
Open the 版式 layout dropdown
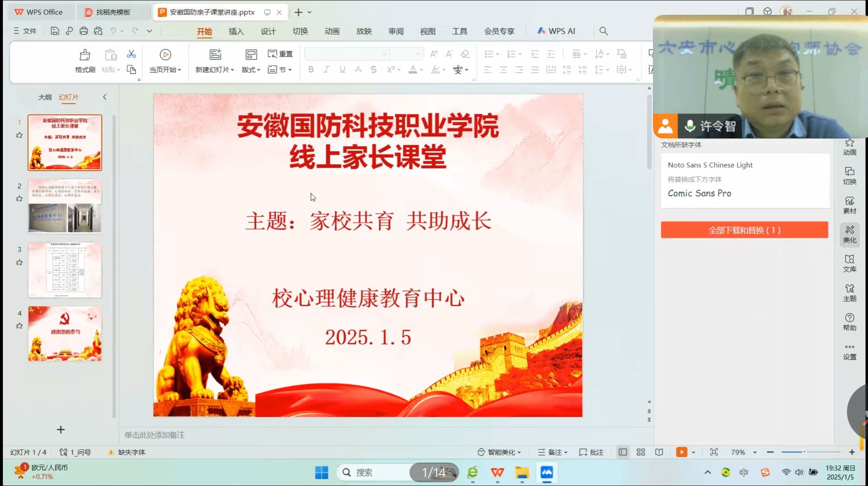[x=251, y=70]
